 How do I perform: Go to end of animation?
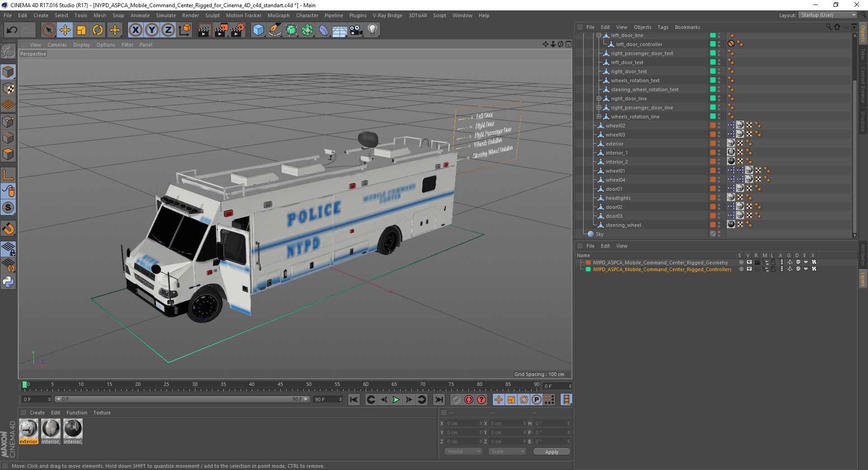(x=439, y=399)
